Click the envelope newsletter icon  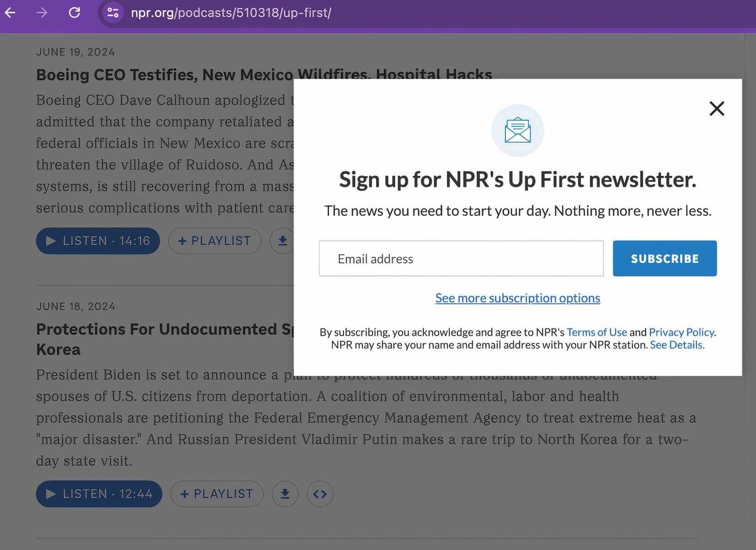(517, 130)
